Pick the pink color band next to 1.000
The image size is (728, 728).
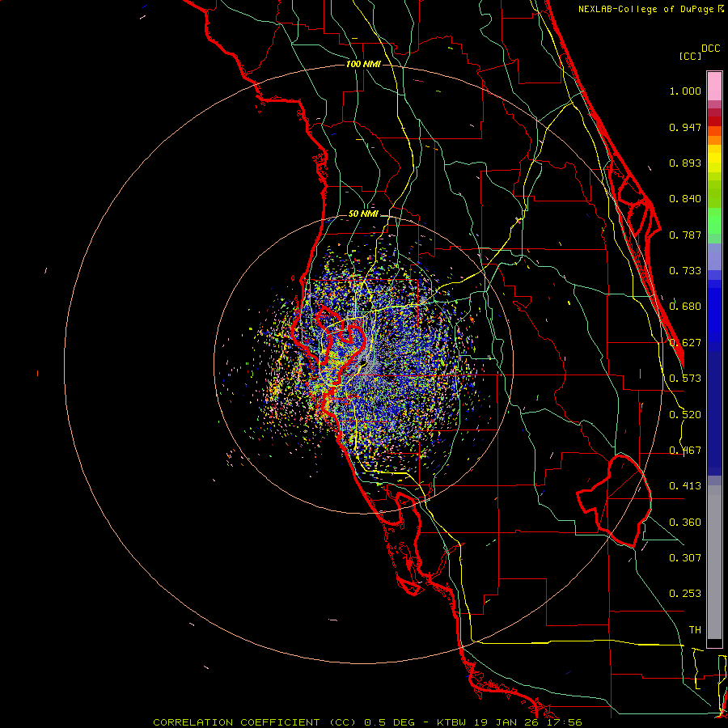point(714,87)
